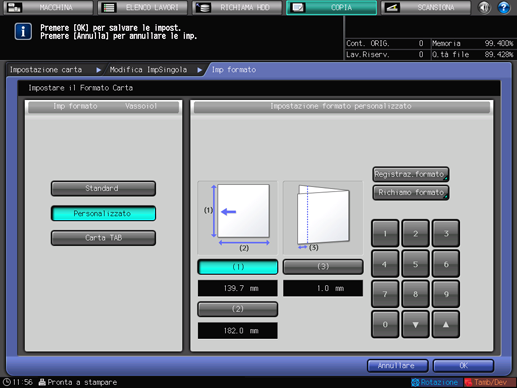Open help with question mark icon
Image resolution: width=517 pixels, height=388 pixels.
[504, 7]
